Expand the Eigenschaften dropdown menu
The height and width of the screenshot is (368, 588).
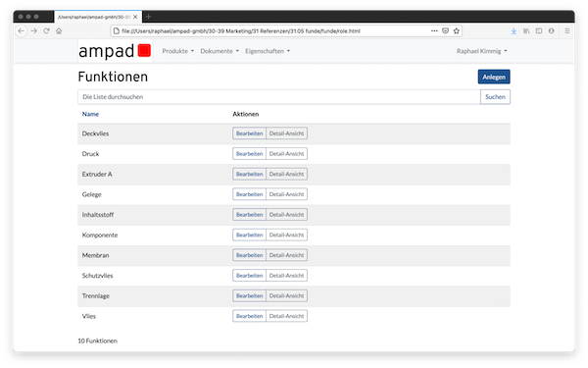pyautogui.click(x=268, y=51)
